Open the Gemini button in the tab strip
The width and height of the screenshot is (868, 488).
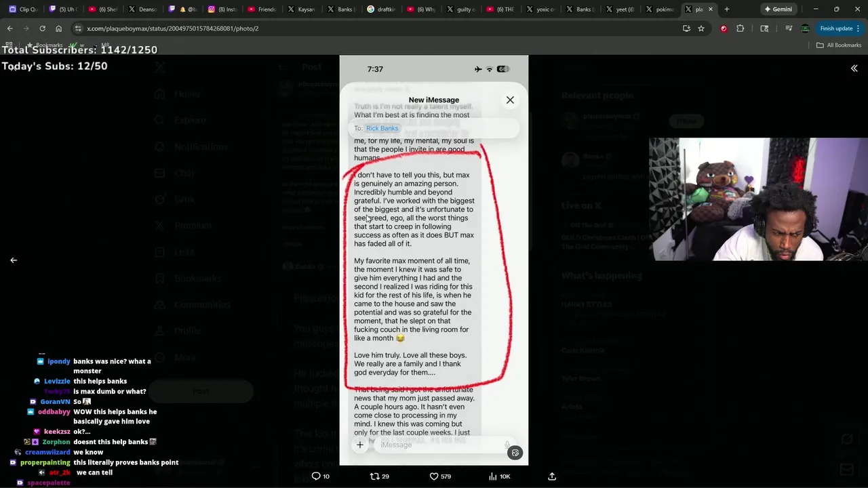(x=777, y=9)
